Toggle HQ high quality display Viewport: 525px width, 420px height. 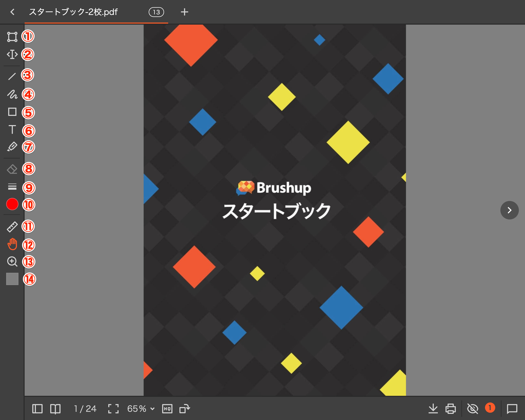click(167, 409)
